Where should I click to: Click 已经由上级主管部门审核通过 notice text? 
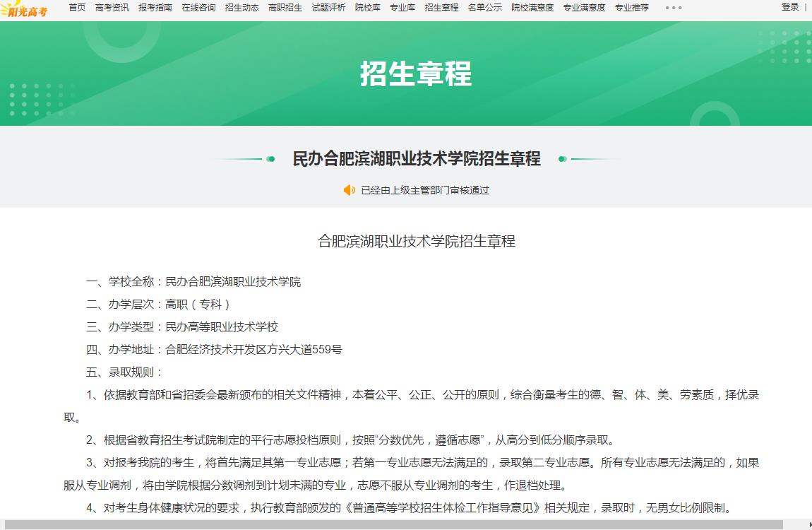pos(425,190)
